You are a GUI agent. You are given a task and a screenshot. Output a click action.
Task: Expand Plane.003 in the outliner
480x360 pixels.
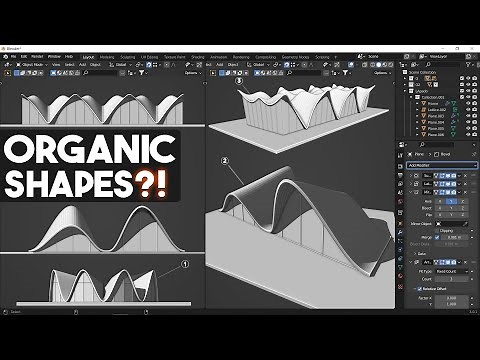coord(417,116)
